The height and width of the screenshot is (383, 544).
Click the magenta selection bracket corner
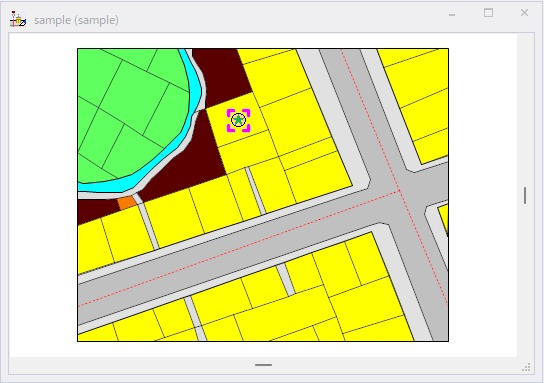click(x=229, y=112)
